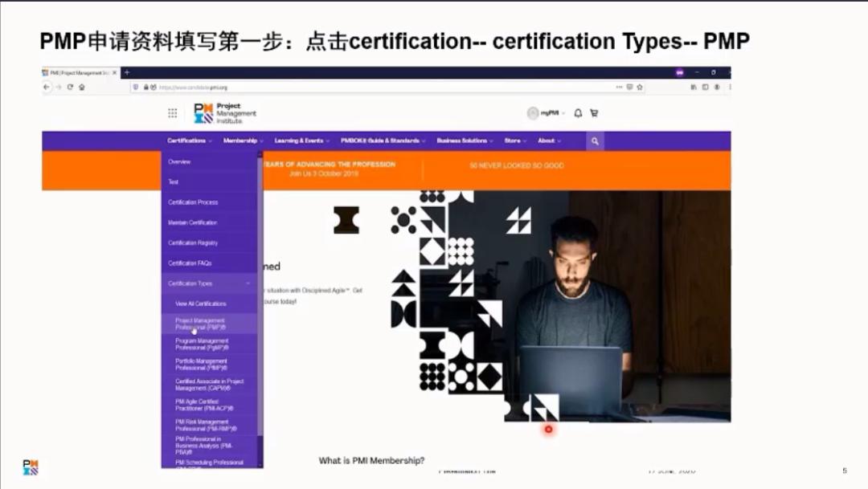868x489 pixels.
Task: Click the notification bell icon
Action: point(579,113)
